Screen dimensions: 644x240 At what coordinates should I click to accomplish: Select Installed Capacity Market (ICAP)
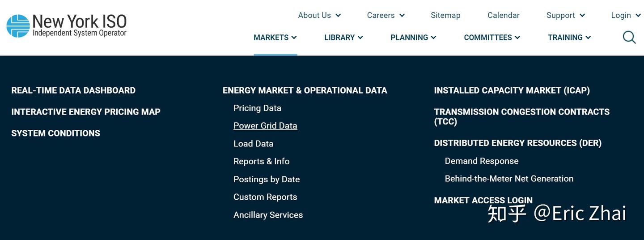tap(512, 90)
